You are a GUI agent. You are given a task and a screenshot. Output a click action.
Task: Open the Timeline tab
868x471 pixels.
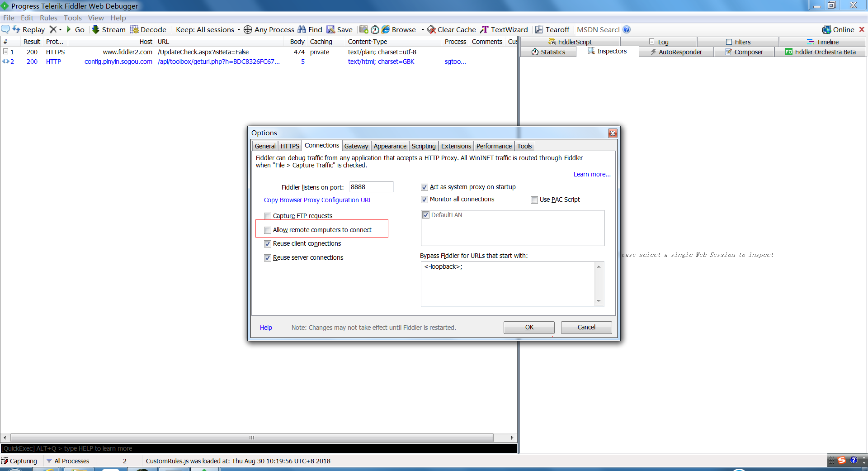coord(823,42)
